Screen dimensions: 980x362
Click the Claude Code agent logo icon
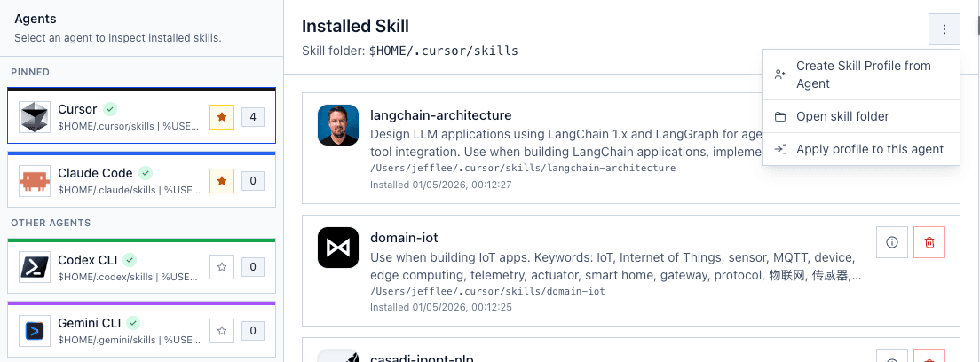(x=35, y=181)
